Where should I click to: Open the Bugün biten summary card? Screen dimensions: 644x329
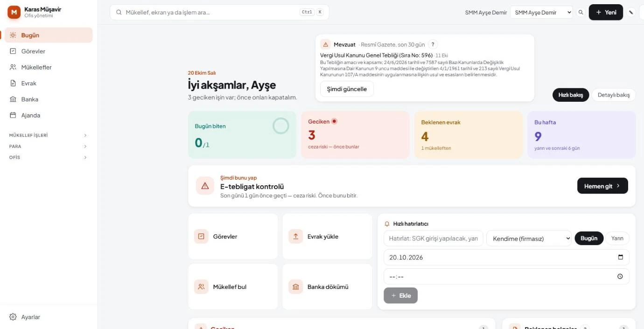242,135
